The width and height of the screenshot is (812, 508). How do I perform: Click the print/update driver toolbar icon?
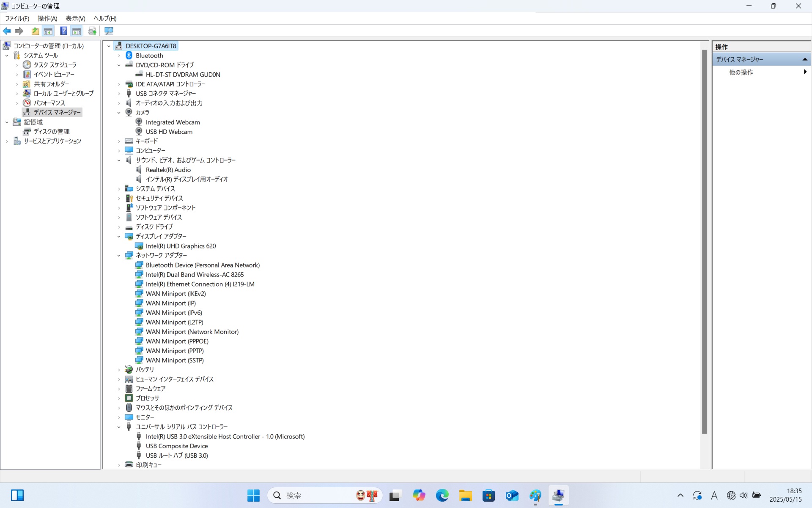[x=92, y=31]
